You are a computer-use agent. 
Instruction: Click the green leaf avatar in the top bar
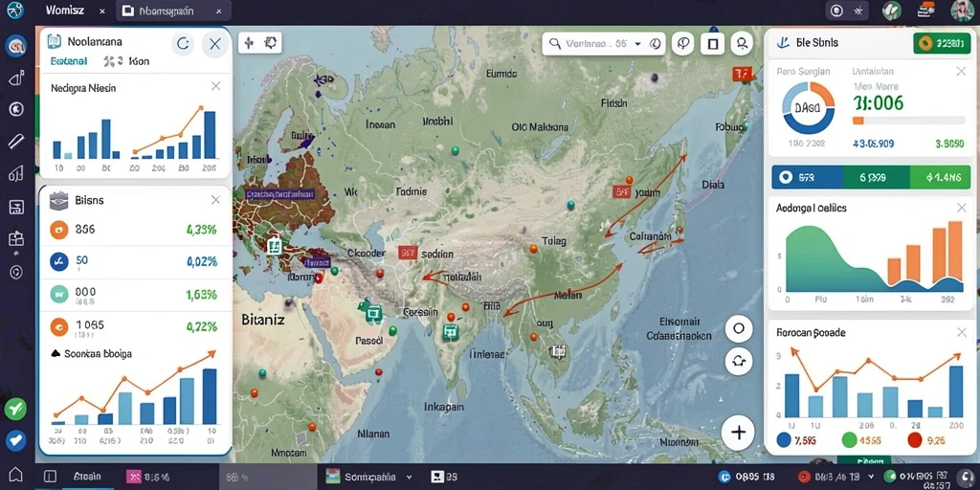tap(891, 10)
